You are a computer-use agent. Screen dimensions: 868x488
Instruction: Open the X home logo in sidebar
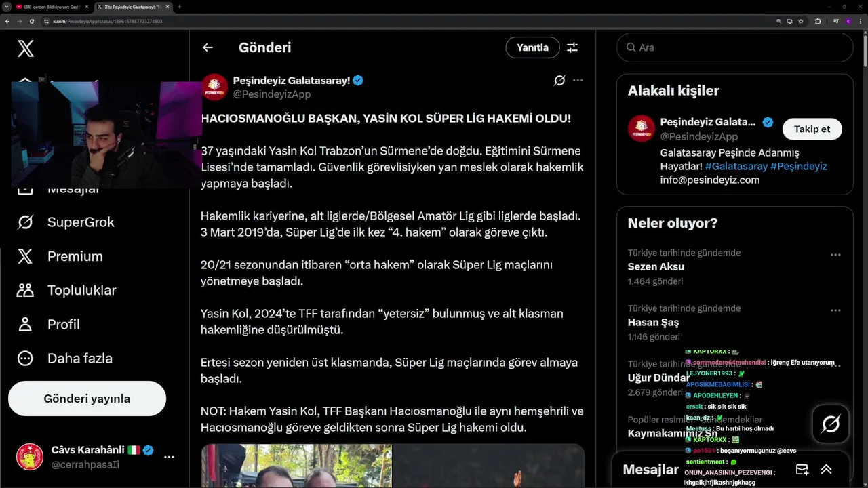click(25, 48)
